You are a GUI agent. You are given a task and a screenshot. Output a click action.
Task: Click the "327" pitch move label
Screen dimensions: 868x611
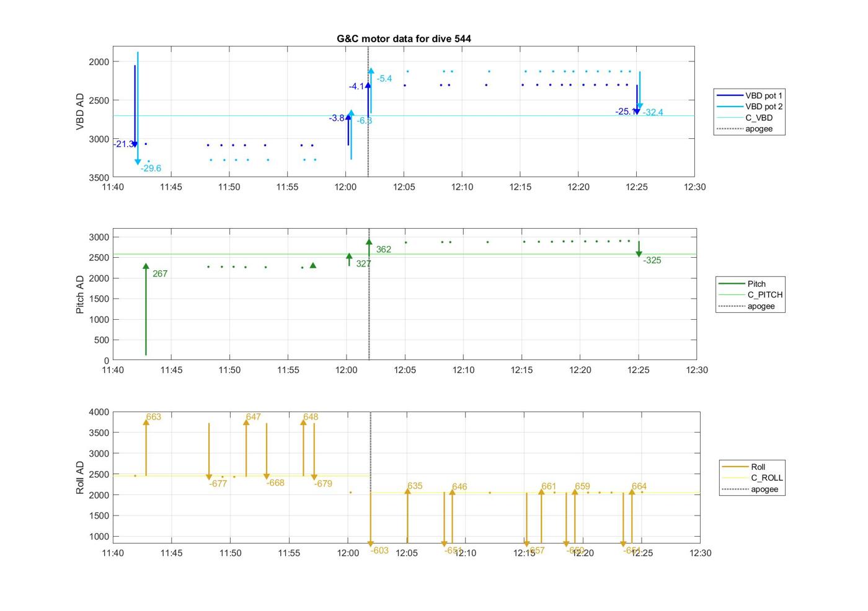click(x=363, y=263)
